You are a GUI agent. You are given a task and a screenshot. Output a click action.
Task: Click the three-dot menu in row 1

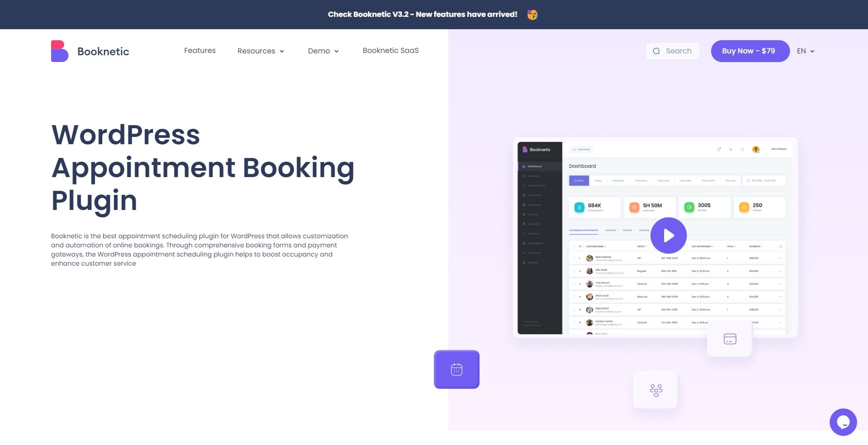click(780, 258)
